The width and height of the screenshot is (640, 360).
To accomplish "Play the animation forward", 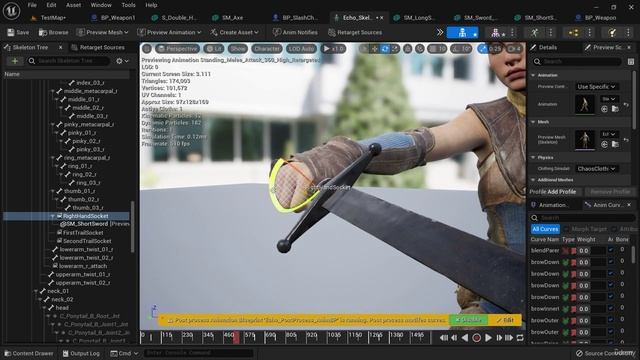I will [x=488, y=338].
